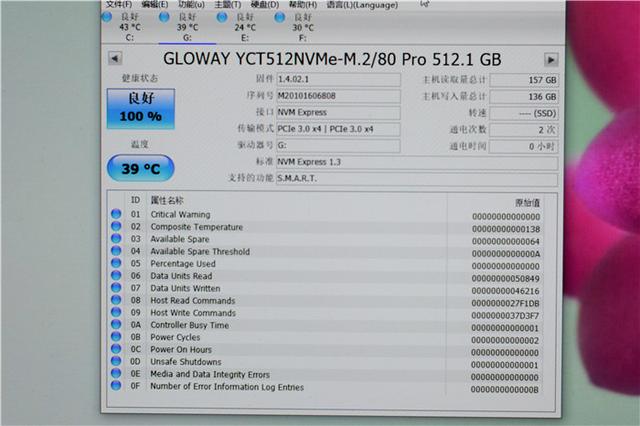
Task: Click the host reads value 157 GB
Action: tap(524, 80)
